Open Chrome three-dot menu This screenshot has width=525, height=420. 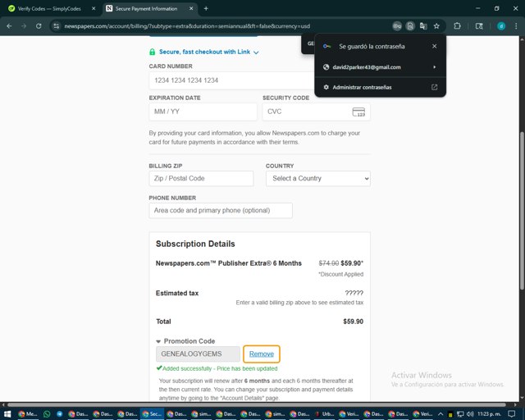click(516, 26)
